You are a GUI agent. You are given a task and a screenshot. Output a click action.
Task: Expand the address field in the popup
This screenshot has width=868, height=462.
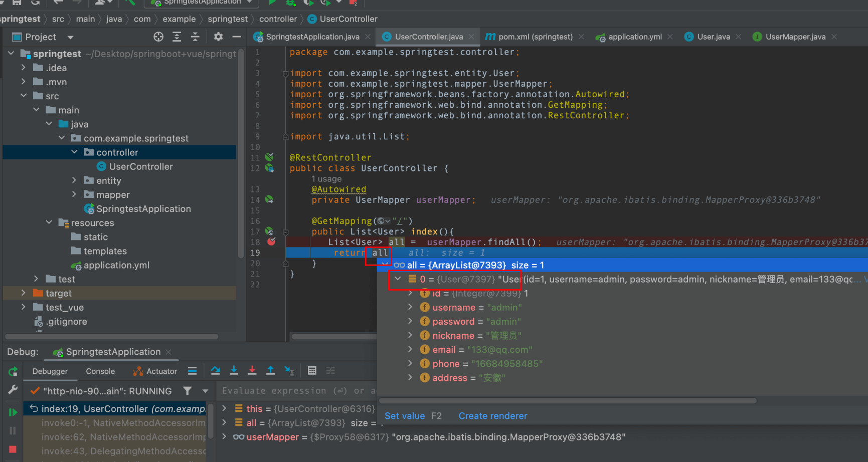pyautogui.click(x=410, y=377)
